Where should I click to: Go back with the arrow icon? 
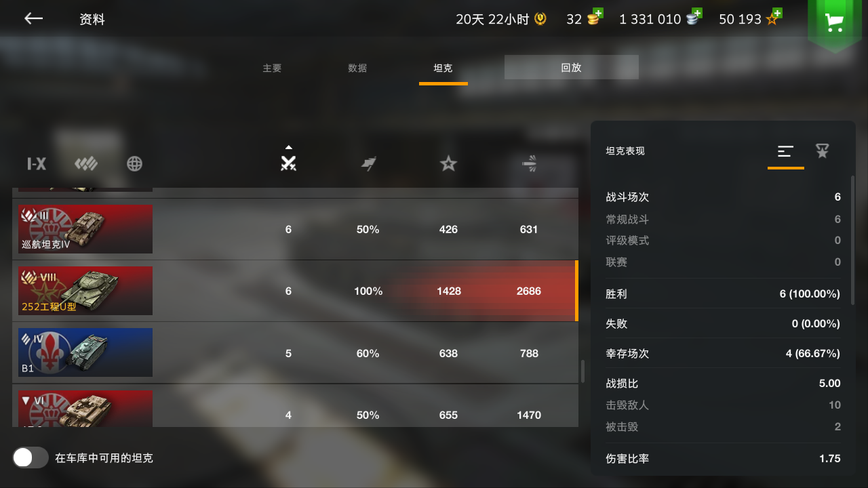coord(33,19)
